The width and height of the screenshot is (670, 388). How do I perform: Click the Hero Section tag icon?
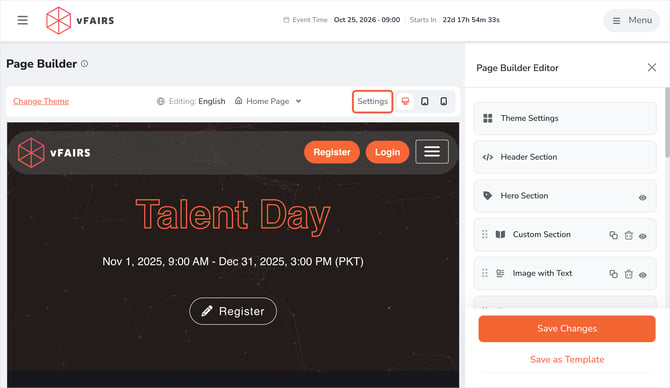[488, 196]
